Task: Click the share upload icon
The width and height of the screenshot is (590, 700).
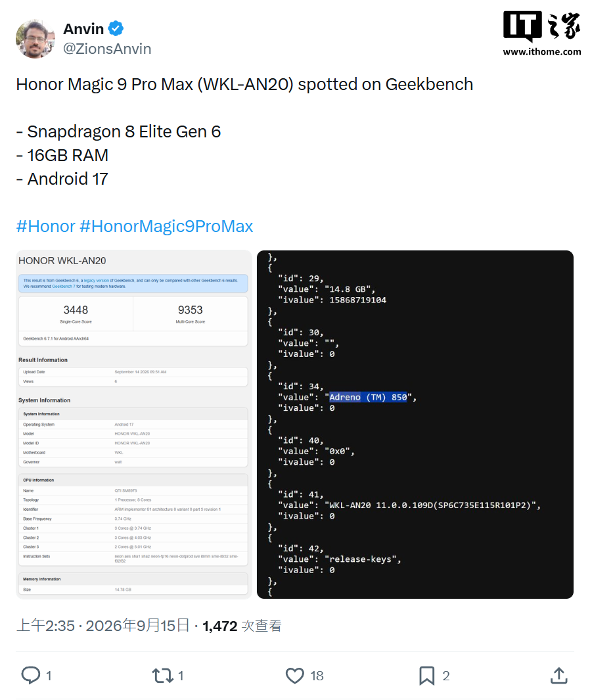Action: coord(558,676)
